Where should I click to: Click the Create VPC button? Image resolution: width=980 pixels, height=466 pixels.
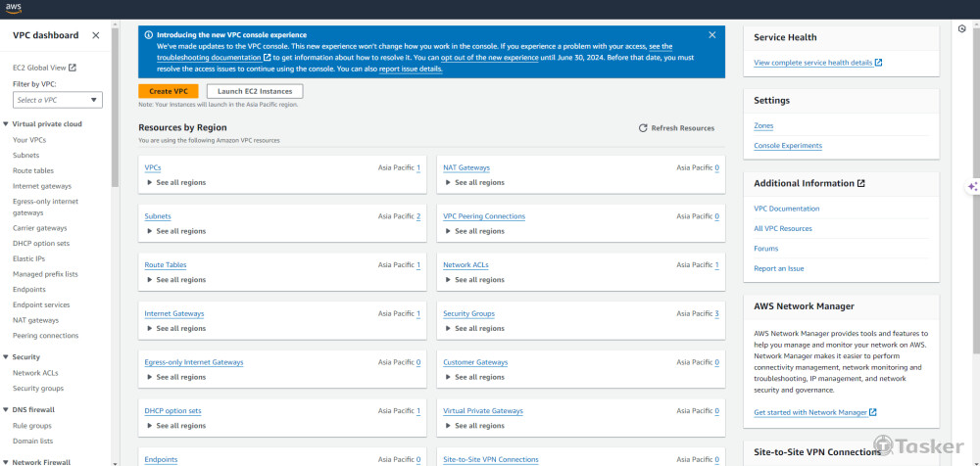168,91
